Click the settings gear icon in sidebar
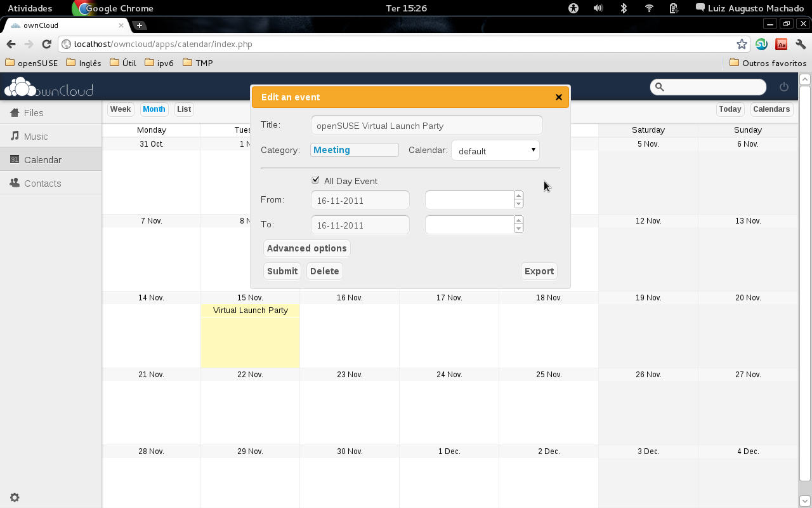Viewport: 812px width, 508px height. [x=15, y=497]
